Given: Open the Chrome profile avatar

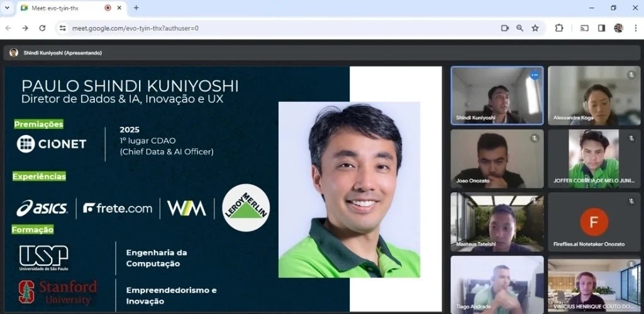Looking at the screenshot, I should (619, 28).
